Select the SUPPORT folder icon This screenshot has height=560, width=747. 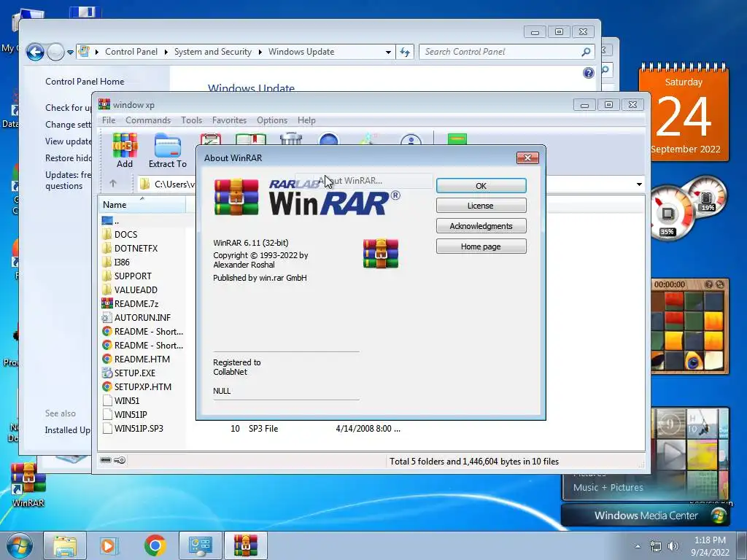pyautogui.click(x=107, y=276)
